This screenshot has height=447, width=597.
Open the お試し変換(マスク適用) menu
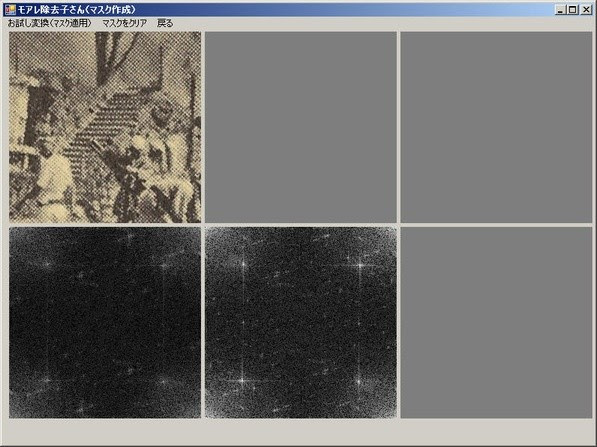(x=49, y=23)
